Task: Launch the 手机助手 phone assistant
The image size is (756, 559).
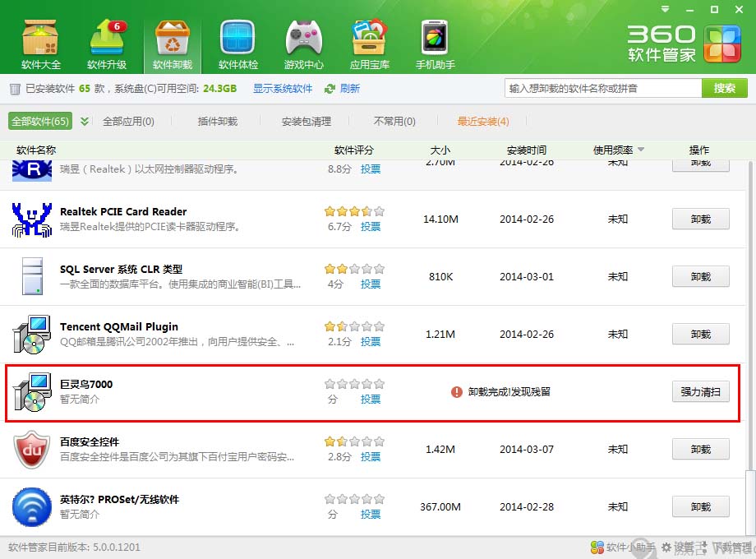Action: click(435, 44)
